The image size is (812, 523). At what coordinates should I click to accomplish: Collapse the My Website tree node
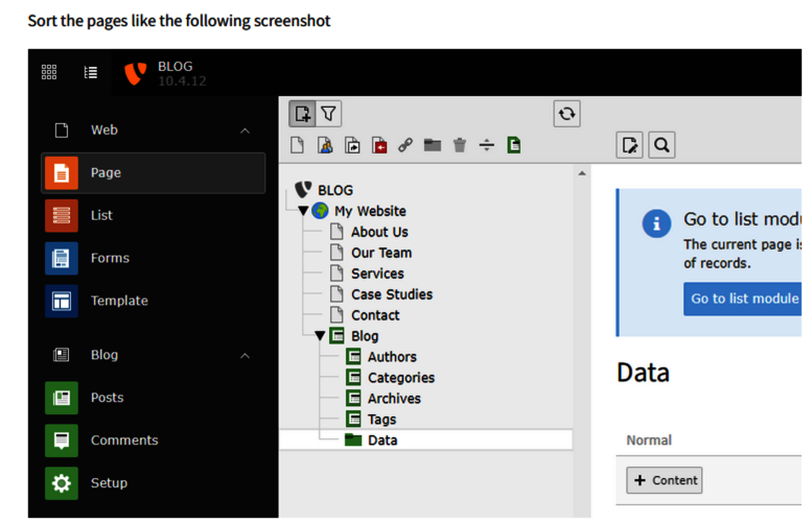point(303,211)
